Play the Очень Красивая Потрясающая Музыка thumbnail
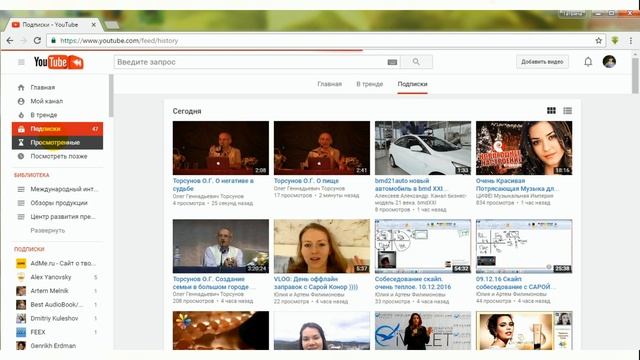 [x=524, y=148]
